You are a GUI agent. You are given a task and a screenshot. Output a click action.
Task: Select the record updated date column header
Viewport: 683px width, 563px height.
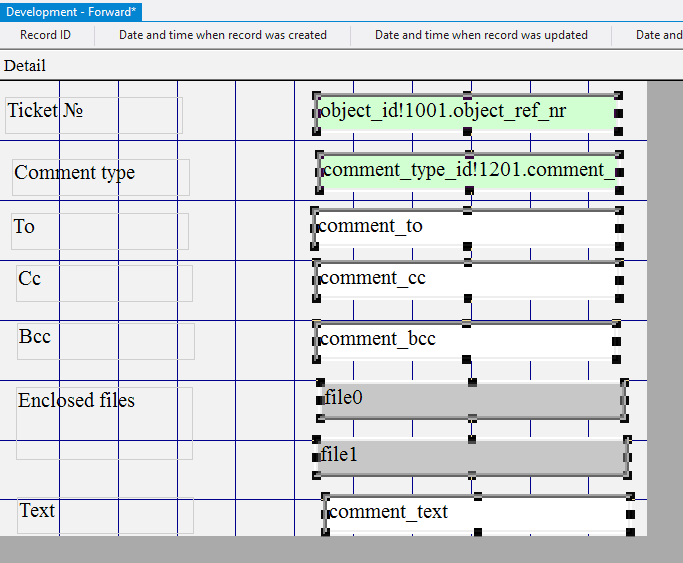click(x=481, y=35)
